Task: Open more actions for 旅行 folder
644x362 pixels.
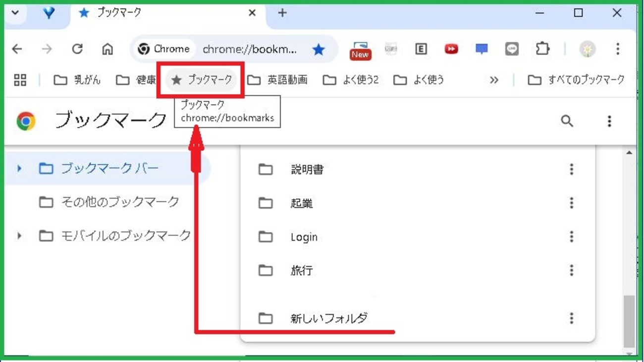Action: click(571, 270)
